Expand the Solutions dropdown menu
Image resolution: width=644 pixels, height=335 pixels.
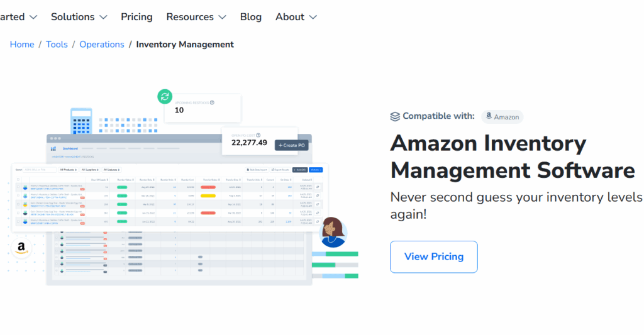[x=79, y=17]
